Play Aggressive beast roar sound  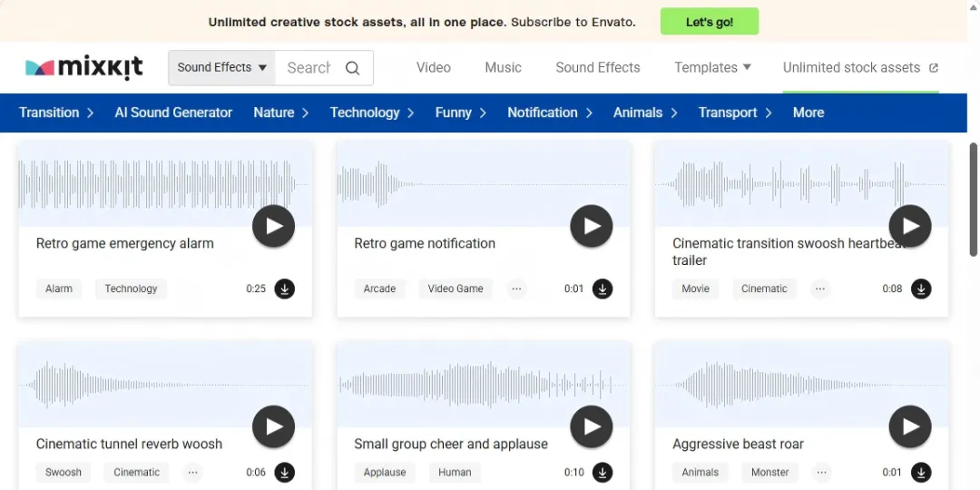[x=910, y=426]
